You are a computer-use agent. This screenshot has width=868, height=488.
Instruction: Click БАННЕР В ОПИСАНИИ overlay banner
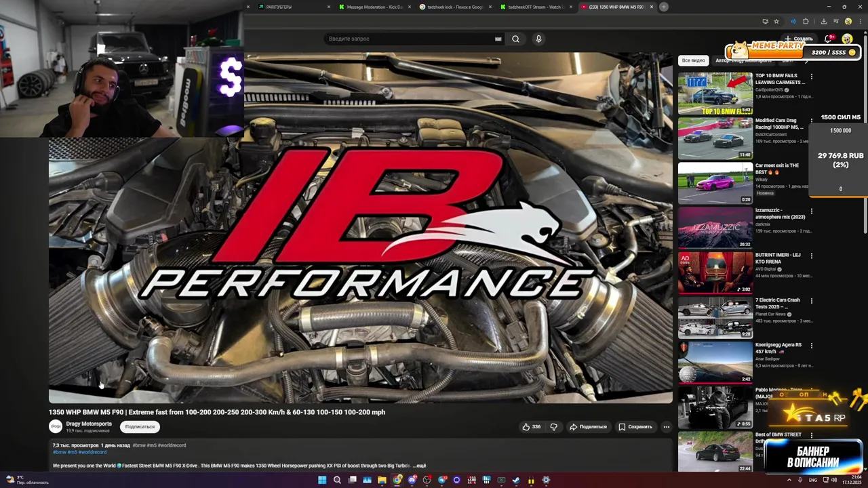click(x=813, y=457)
